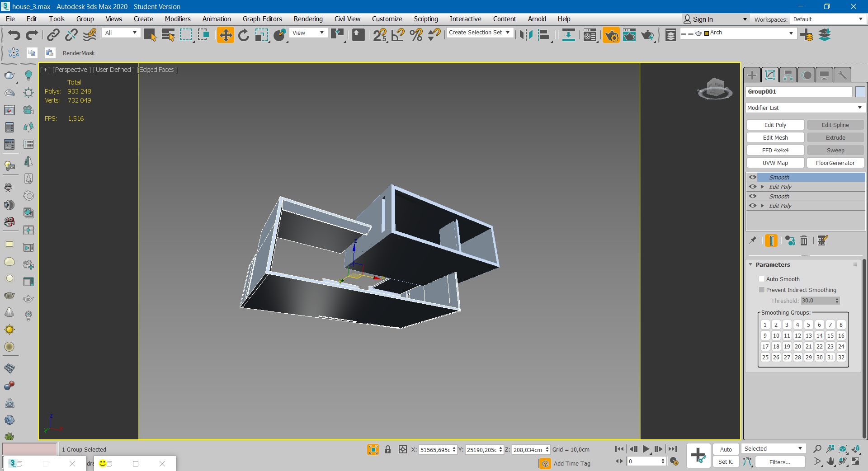Image resolution: width=868 pixels, height=471 pixels.
Task: Click the Play Animation button
Action: click(x=646, y=449)
